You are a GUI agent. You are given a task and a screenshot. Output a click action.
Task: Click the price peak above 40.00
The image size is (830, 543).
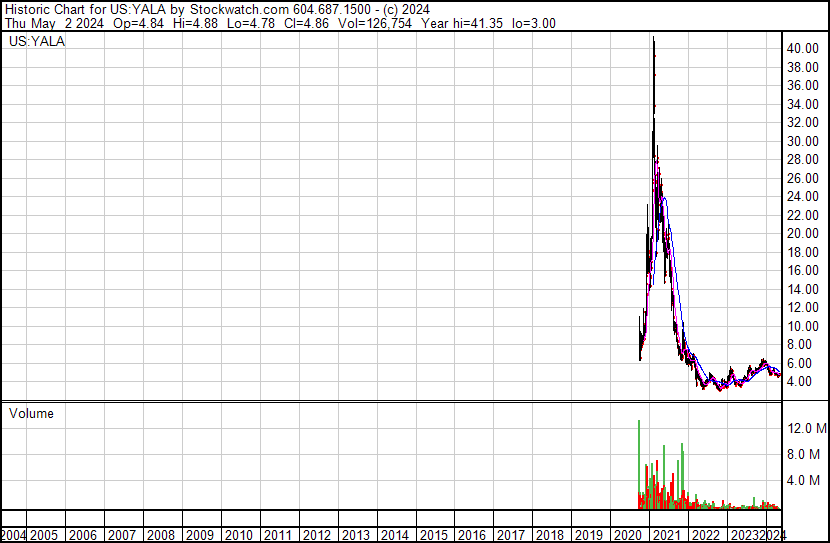653,40
